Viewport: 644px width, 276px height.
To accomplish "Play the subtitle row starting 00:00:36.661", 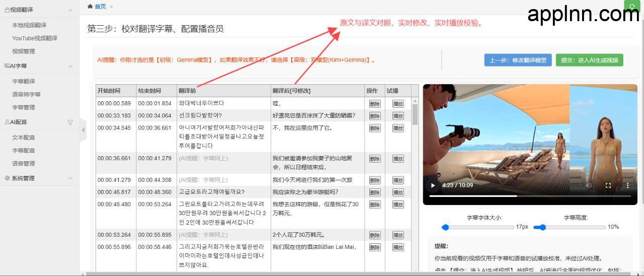I will pos(398,159).
